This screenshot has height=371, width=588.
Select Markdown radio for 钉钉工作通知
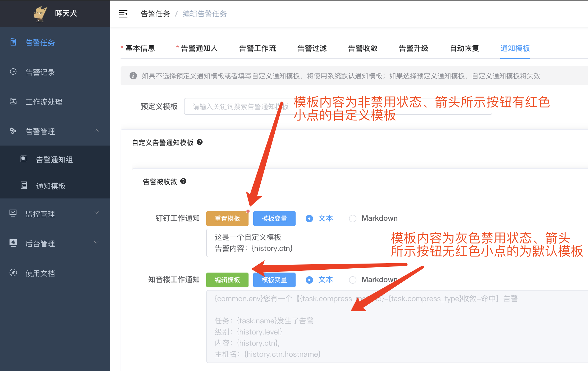pyautogui.click(x=353, y=219)
